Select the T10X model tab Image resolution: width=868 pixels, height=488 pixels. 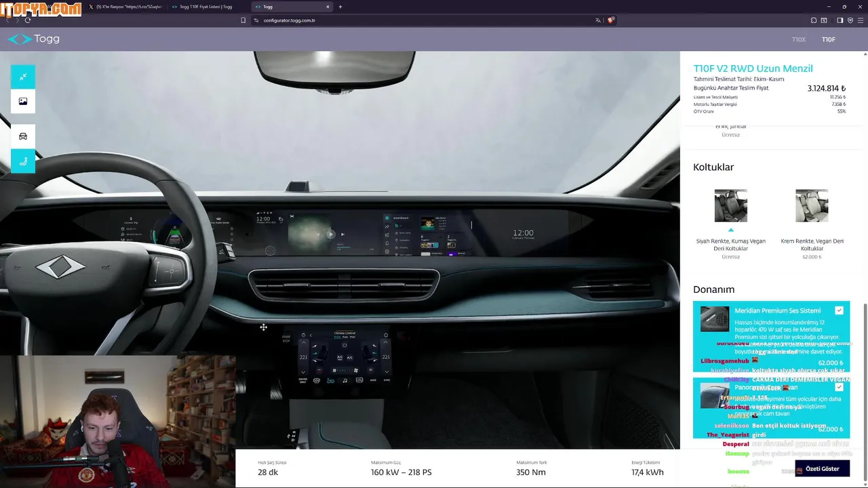(x=799, y=39)
